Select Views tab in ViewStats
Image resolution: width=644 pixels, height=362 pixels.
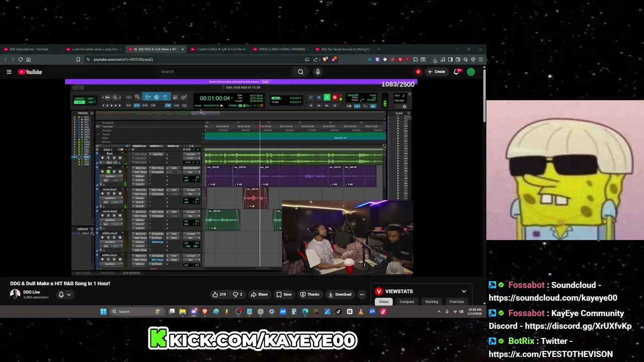pos(383,302)
